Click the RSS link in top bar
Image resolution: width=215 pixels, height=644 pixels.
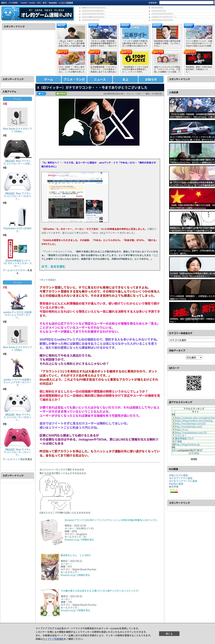tap(39, 3)
